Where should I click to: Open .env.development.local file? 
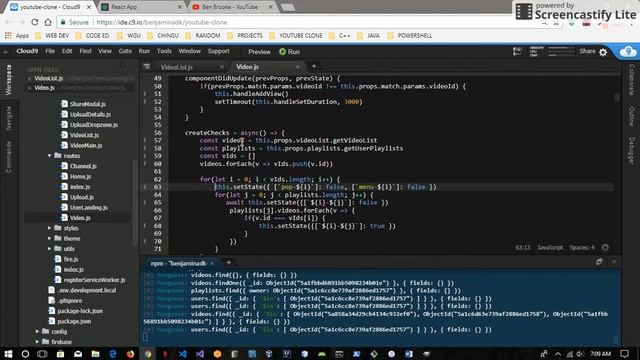click(87, 290)
